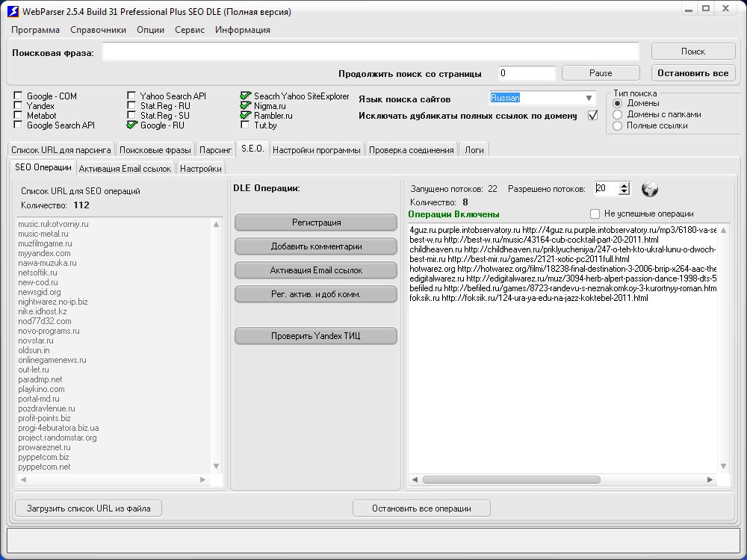Open the 'Информация' menu
This screenshot has height=560, width=747.
(x=243, y=30)
